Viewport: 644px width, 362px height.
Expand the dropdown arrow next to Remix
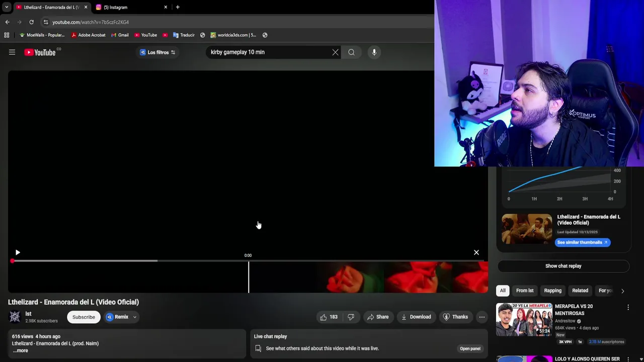tap(135, 317)
